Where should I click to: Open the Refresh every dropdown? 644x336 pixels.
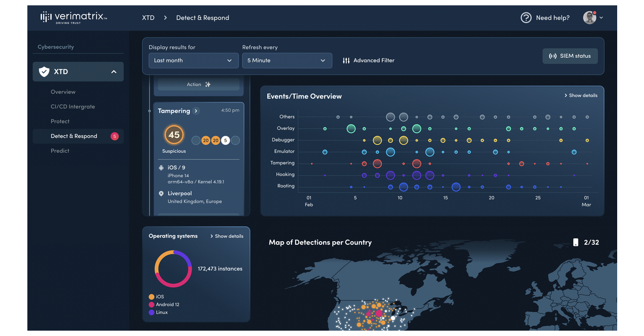click(x=287, y=61)
